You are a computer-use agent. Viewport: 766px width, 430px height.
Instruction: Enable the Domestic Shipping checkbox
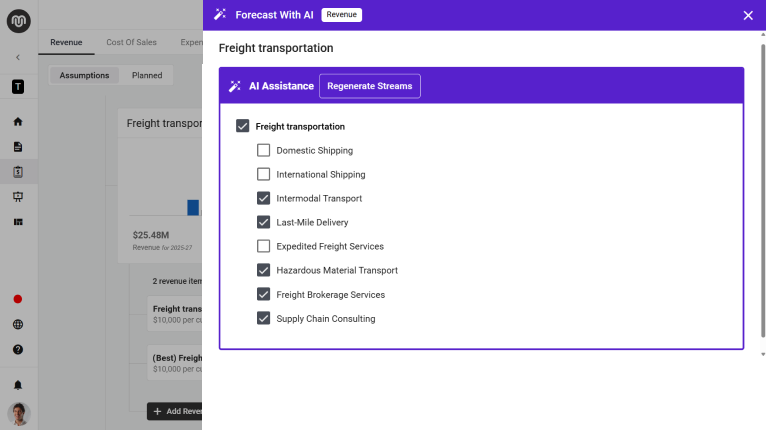[x=264, y=151]
